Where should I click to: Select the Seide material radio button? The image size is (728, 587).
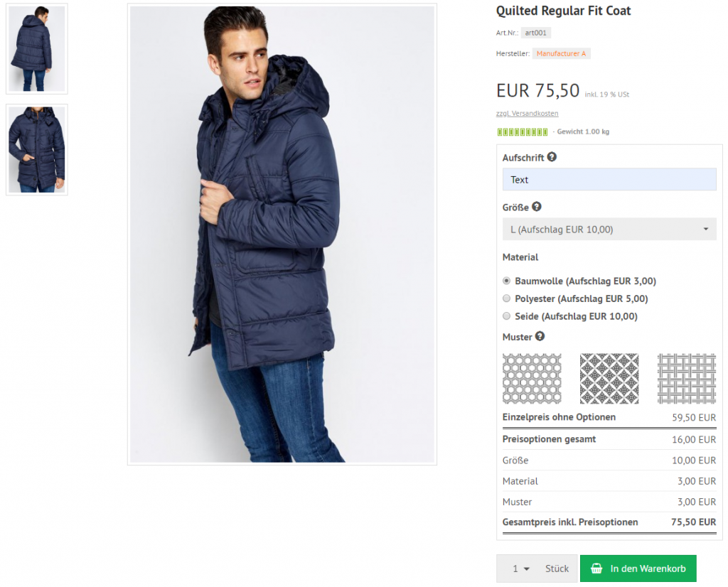507,316
